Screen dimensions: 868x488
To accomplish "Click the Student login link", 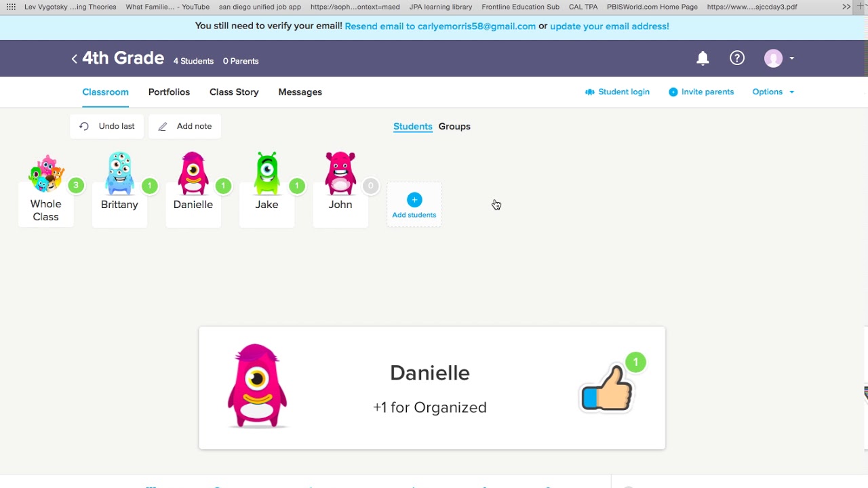I will point(624,92).
